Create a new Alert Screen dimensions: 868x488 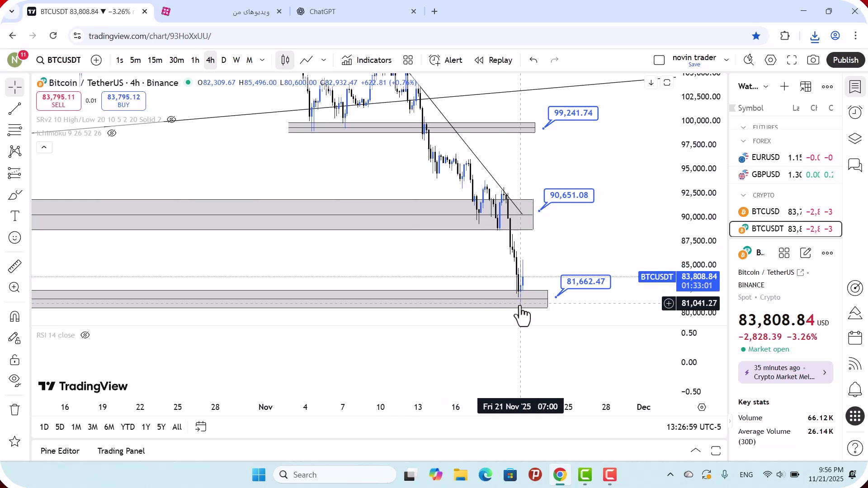click(x=446, y=60)
